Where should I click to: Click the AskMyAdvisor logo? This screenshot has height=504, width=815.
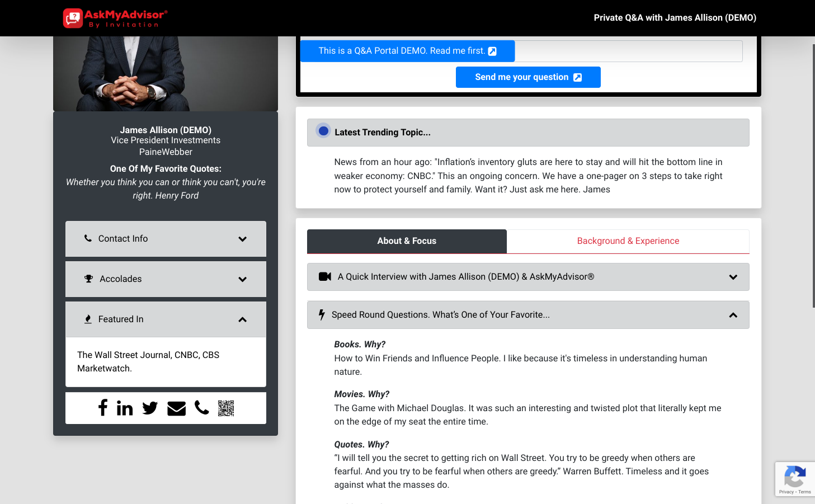115,18
